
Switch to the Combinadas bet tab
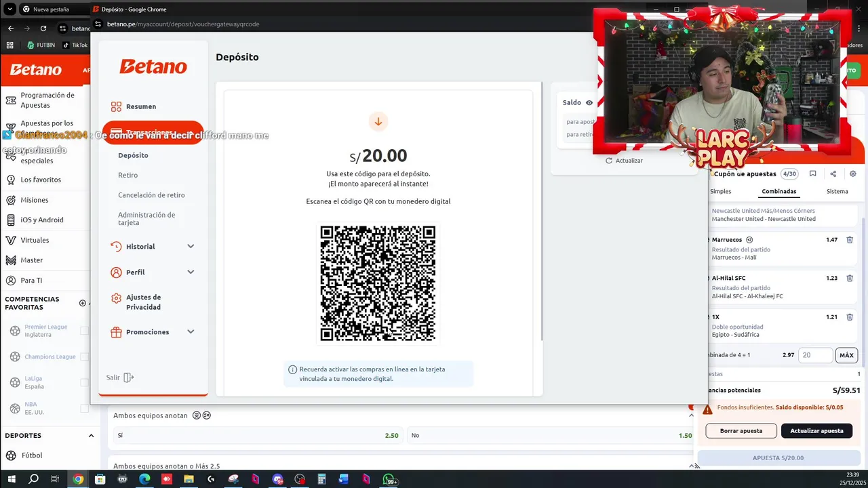coord(778,191)
